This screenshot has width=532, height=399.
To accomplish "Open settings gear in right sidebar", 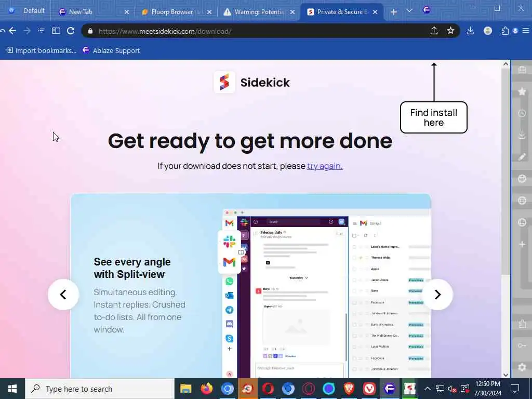I will (522, 367).
